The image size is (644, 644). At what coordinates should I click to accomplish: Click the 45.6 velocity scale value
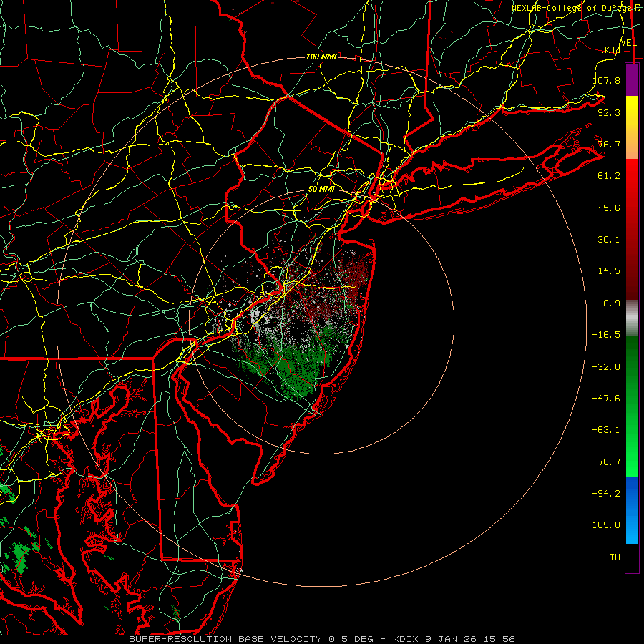[x=609, y=208]
